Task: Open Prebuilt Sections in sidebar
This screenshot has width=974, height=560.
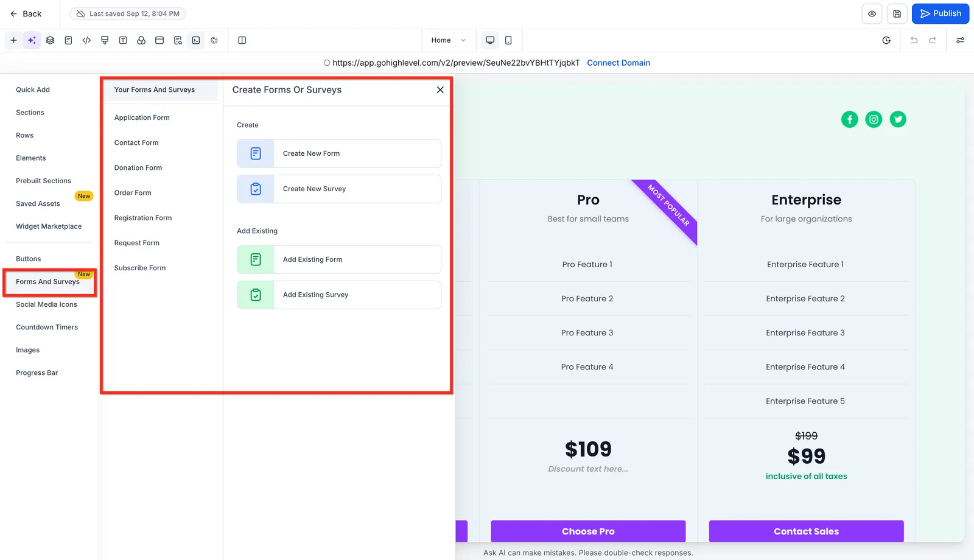Action: tap(43, 181)
